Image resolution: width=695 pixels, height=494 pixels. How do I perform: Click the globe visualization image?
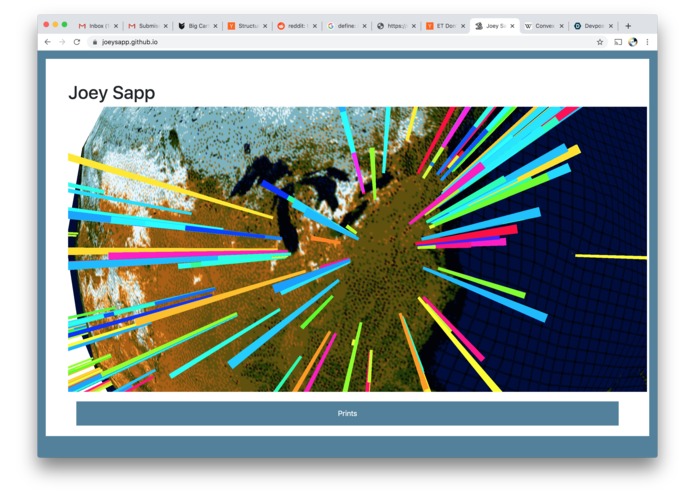pos(357,249)
